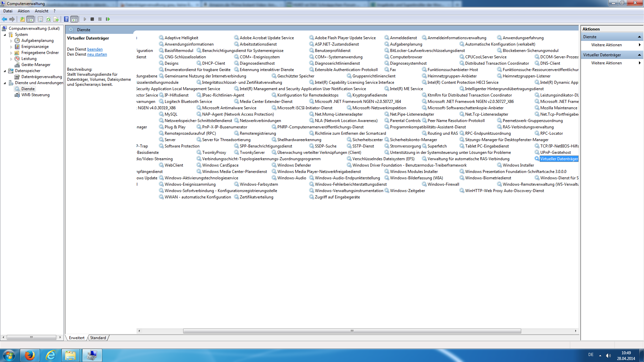This screenshot has width=644, height=362.
Task: Click the Pause service toolbar icon
Action: [x=100, y=19]
